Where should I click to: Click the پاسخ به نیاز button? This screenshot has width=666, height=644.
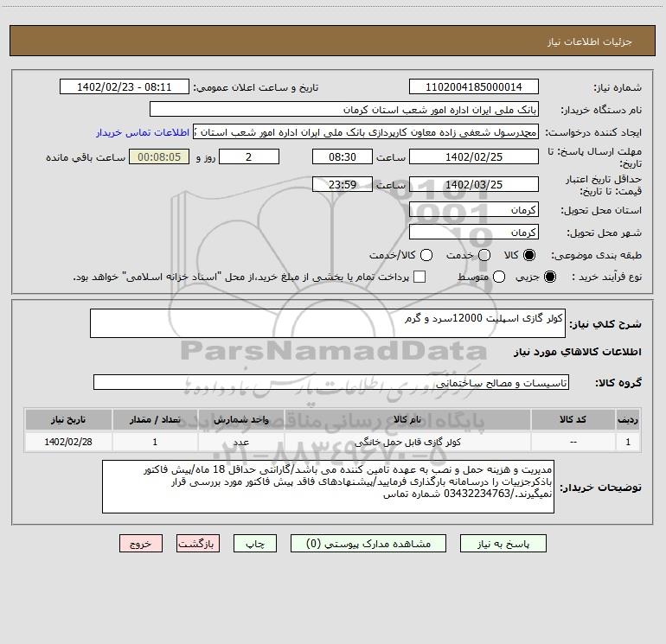503,544
